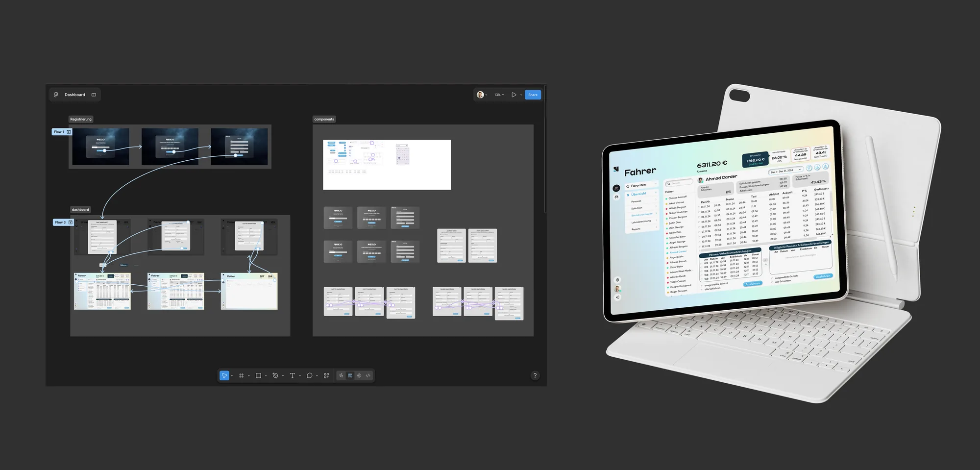
Task: Select the components section thumbnail with white frame
Action: (x=387, y=165)
